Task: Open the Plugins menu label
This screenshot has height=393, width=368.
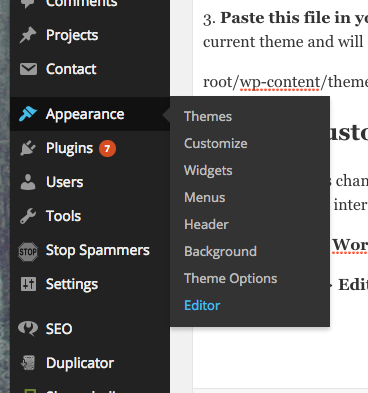Action: (x=69, y=148)
